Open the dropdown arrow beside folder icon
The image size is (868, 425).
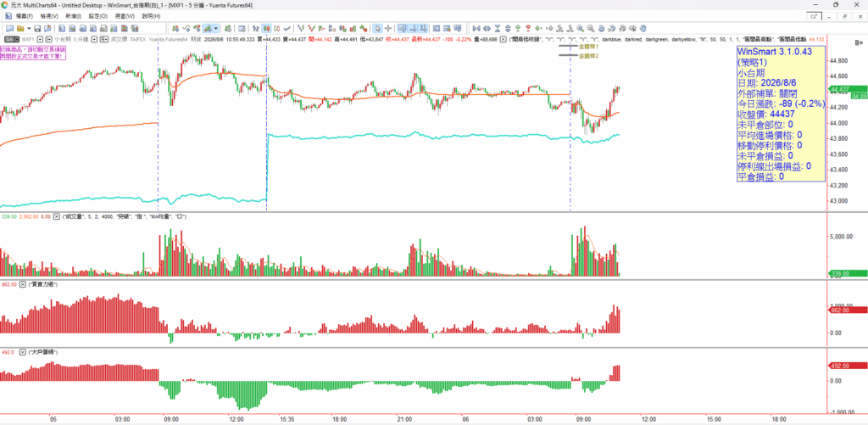tap(29, 28)
